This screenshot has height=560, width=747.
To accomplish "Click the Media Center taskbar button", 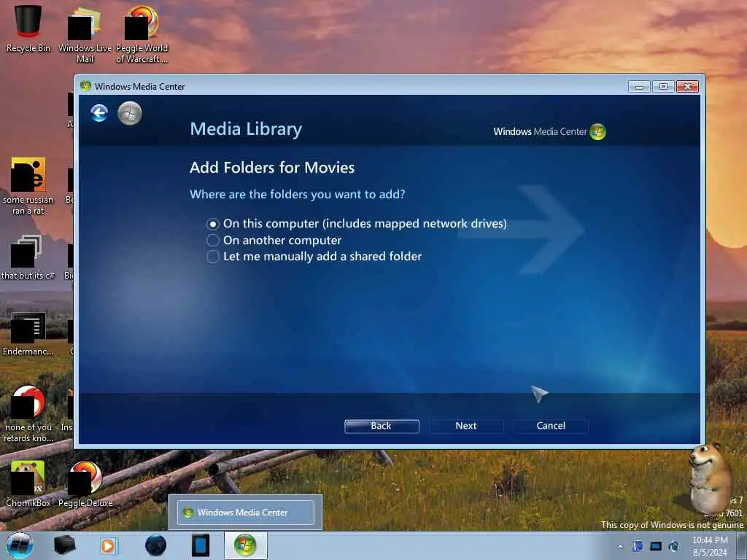I will click(245, 545).
